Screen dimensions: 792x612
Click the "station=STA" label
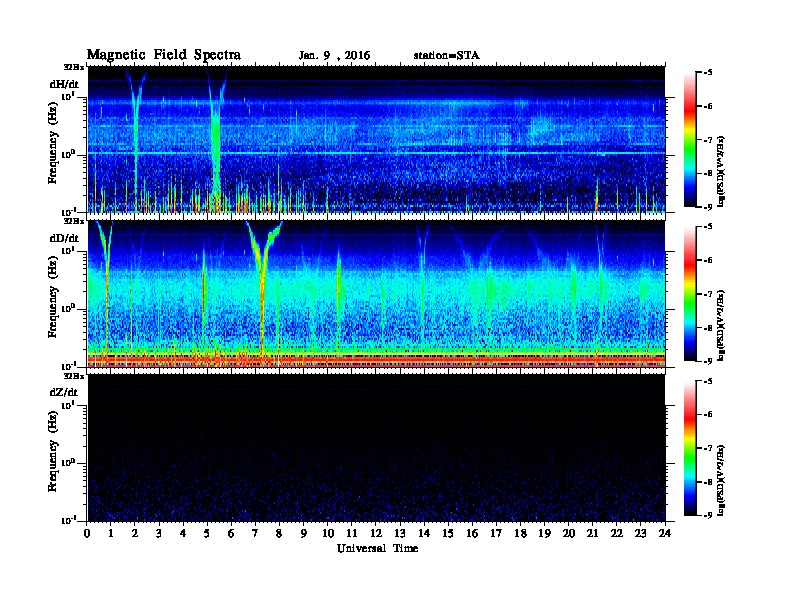(446, 56)
